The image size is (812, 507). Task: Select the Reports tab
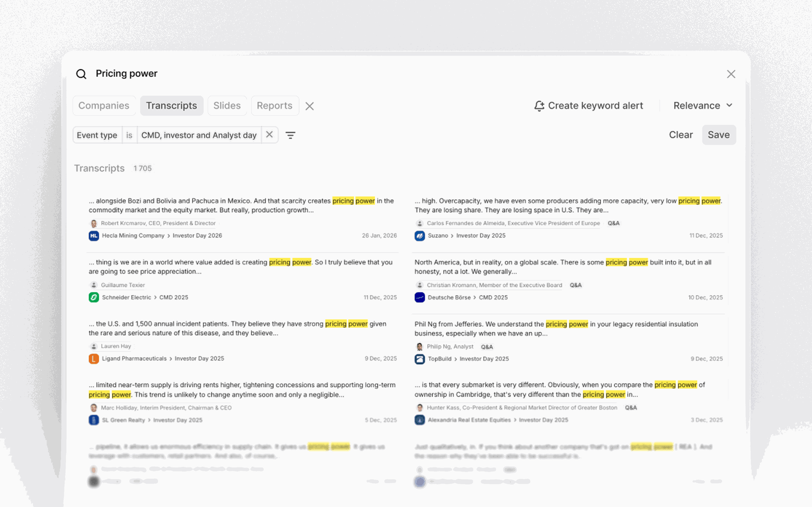[x=274, y=106]
